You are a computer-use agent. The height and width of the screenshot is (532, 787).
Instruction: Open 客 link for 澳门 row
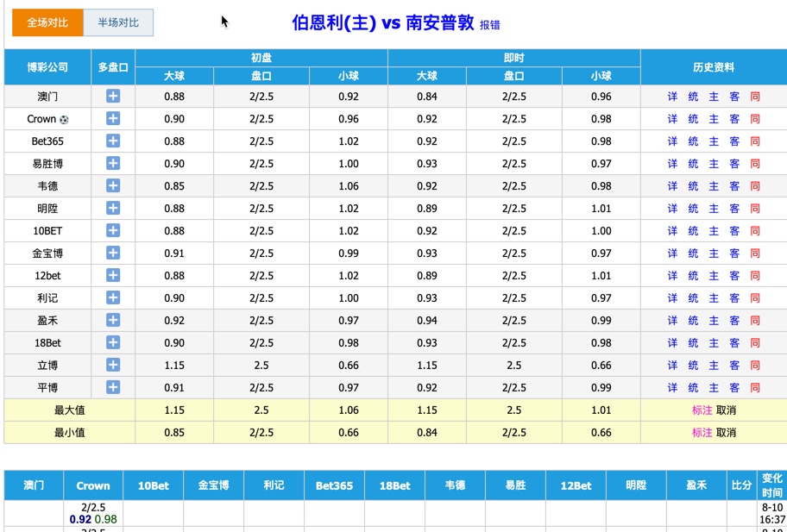click(x=734, y=97)
